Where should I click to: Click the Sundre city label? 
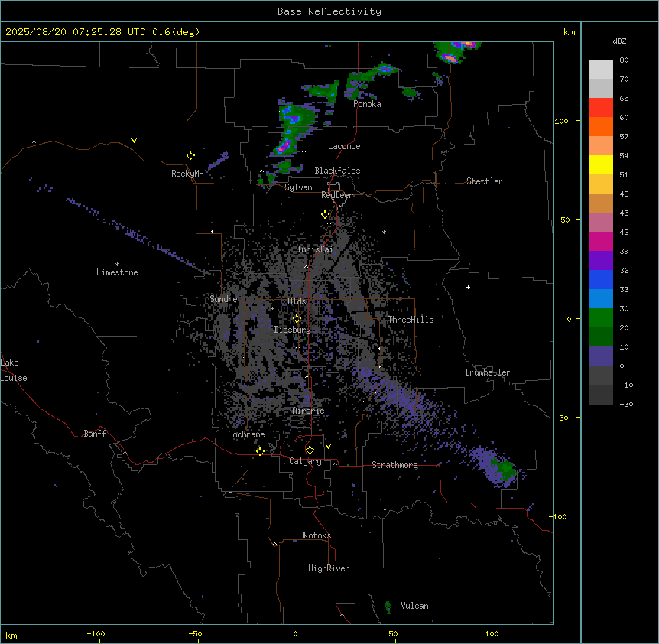(x=223, y=299)
